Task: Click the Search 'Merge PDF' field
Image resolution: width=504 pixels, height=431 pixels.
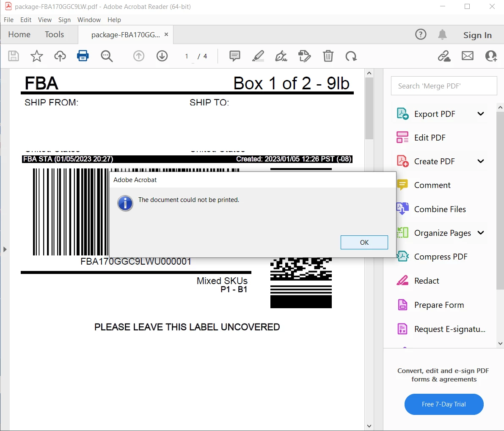Action: [444, 86]
